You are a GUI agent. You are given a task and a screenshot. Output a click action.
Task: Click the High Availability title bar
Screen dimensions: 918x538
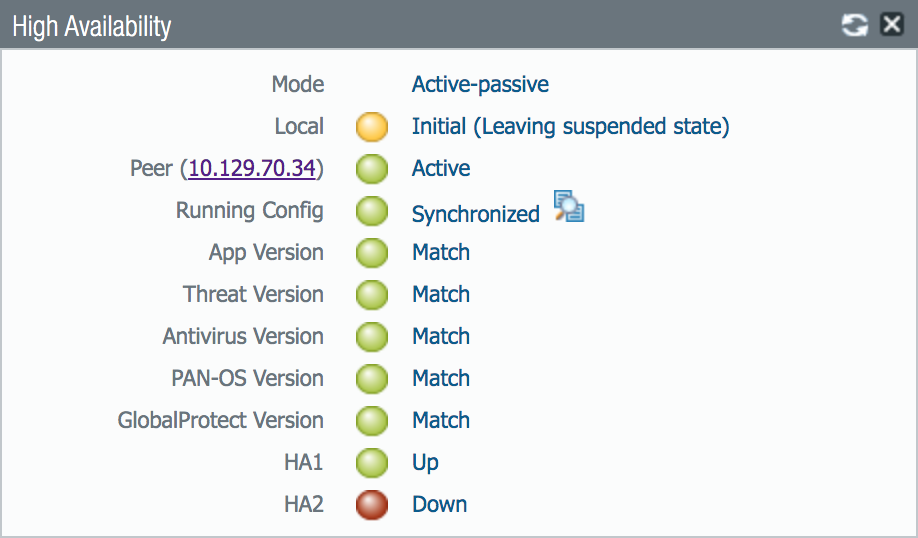400,26
